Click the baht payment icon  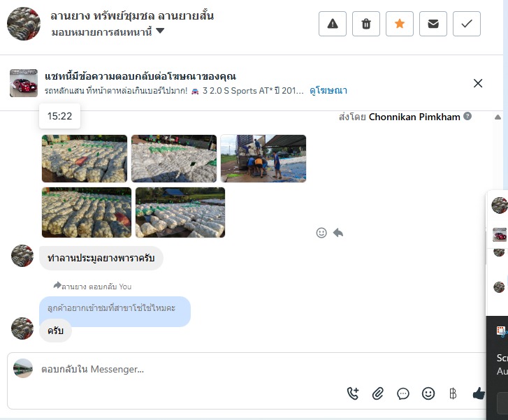[453, 393]
